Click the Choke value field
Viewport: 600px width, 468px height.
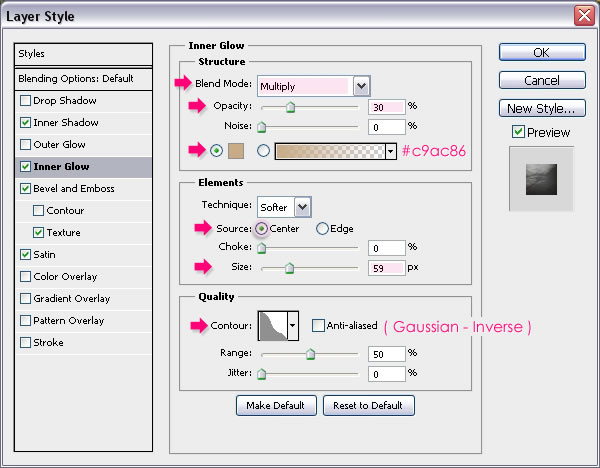point(386,248)
